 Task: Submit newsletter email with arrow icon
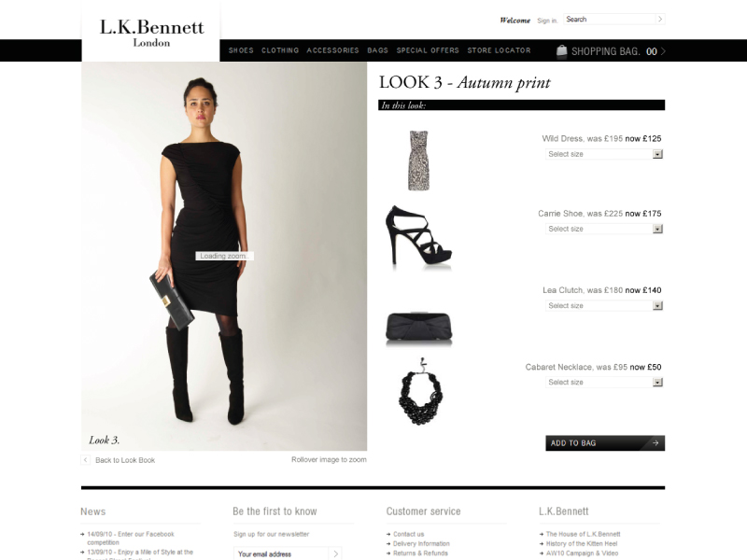[x=335, y=553]
